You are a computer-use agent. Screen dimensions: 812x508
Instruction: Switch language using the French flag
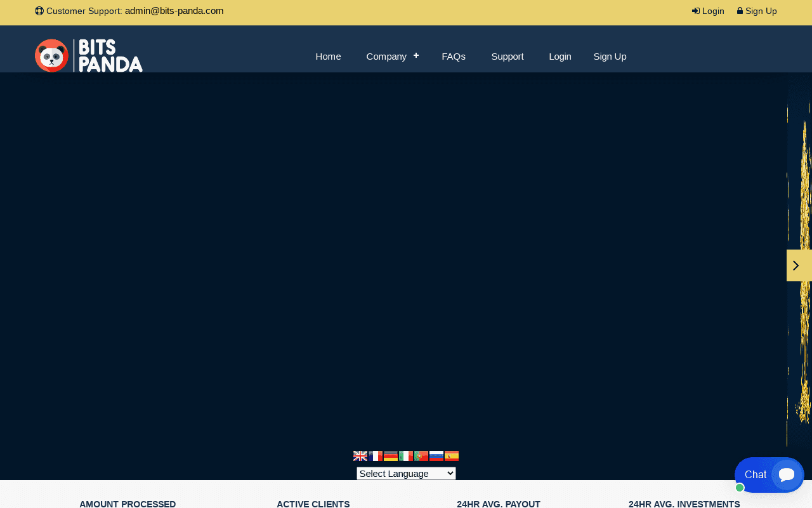(x=376, y=456)
